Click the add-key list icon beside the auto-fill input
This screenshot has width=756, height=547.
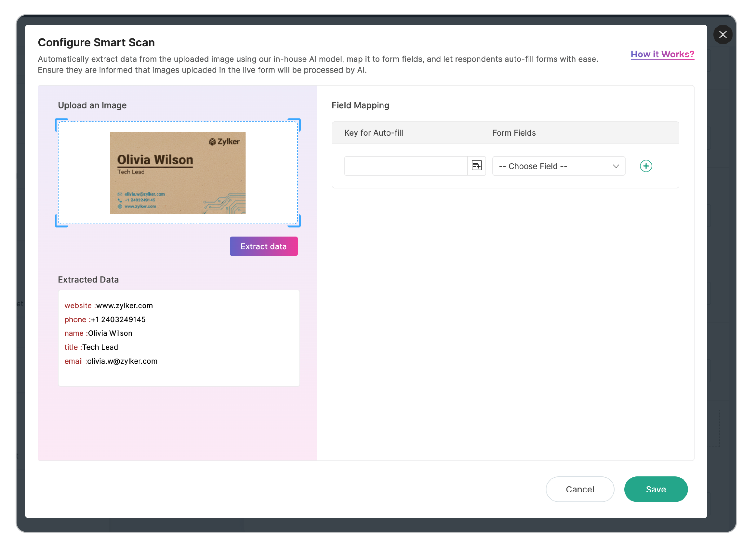[476, 166]
